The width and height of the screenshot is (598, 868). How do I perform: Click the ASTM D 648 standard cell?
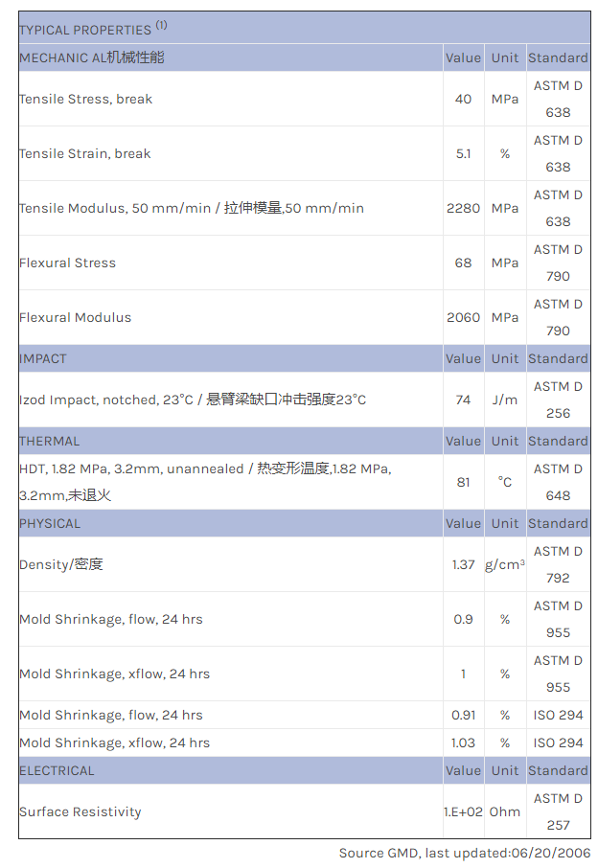pos(558,482)
